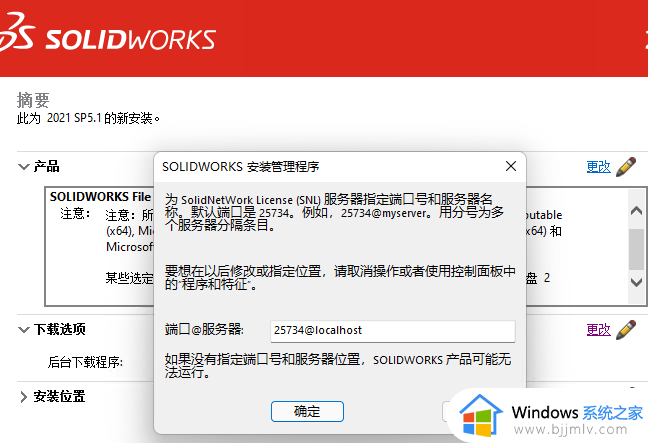Click the pencil icon next to 产品
Screen dimensions: 648x443
626,167
